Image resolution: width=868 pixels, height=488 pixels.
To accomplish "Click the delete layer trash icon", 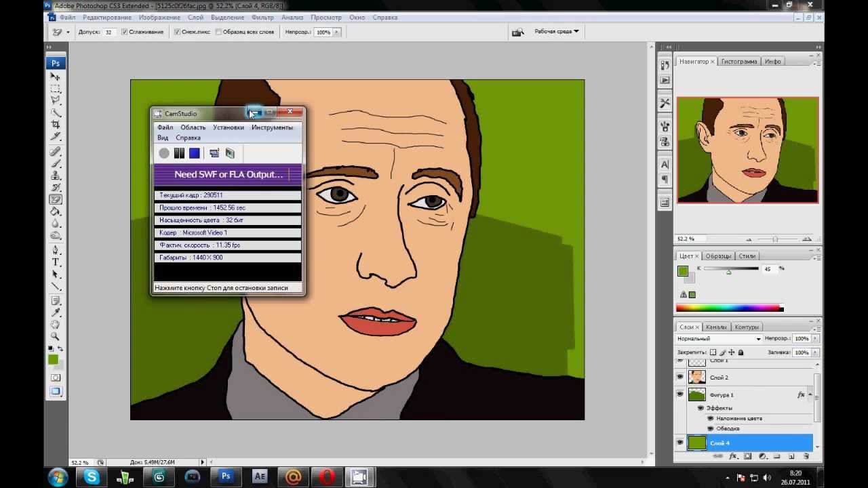I will pos(806,457).
